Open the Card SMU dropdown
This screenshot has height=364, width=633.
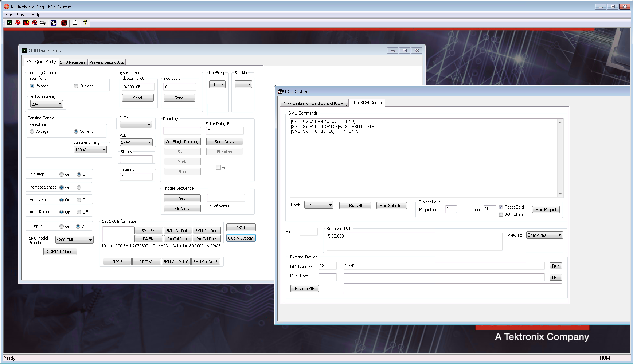pyautogui.click(x=319, y=205)
